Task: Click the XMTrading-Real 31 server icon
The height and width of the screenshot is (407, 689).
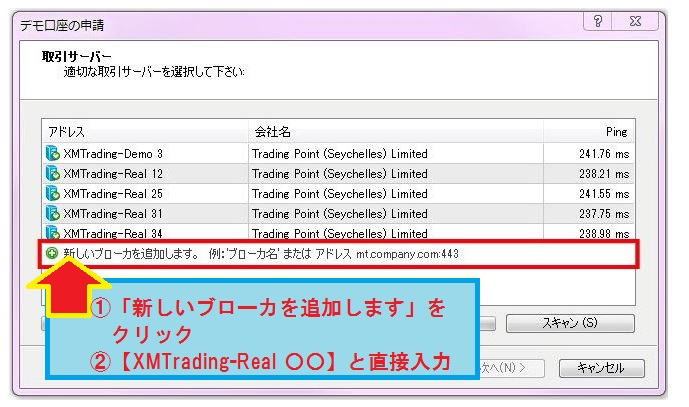Action: pyautogui.click(x=53, y=213)
